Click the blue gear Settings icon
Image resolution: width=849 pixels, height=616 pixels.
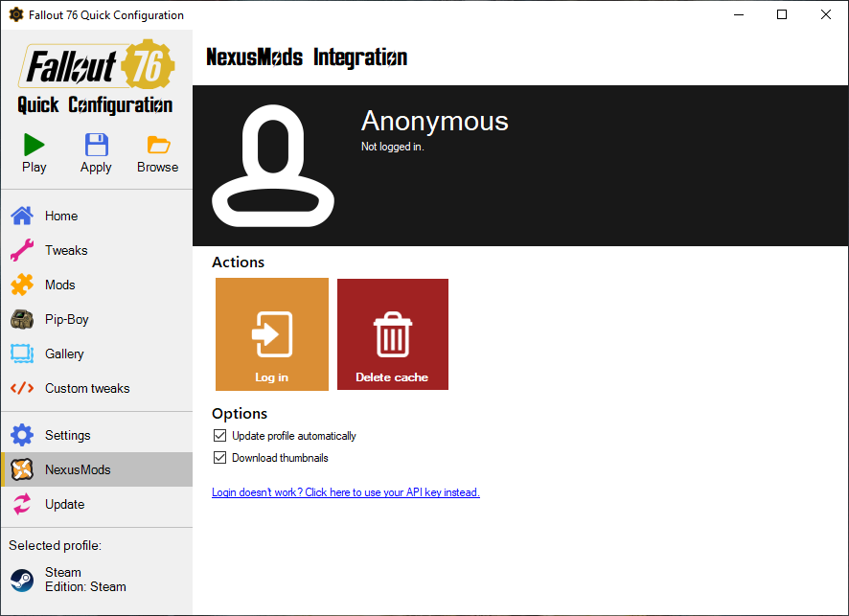22,435
